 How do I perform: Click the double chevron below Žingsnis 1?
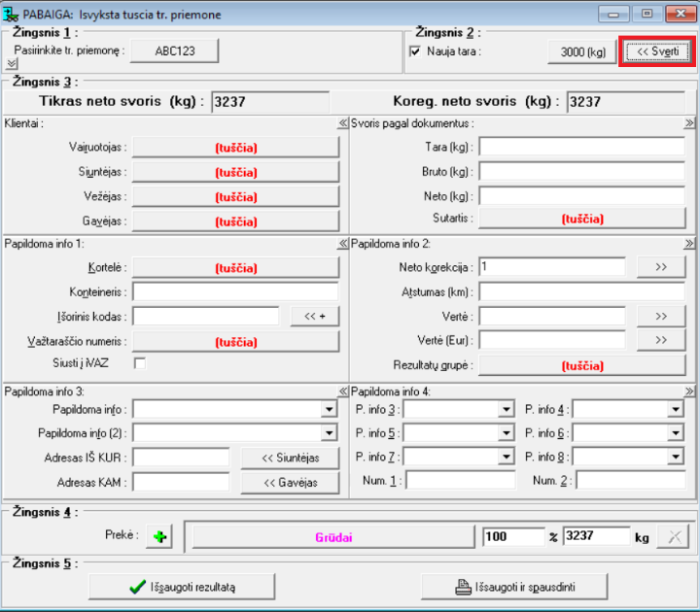pos(12,63)
